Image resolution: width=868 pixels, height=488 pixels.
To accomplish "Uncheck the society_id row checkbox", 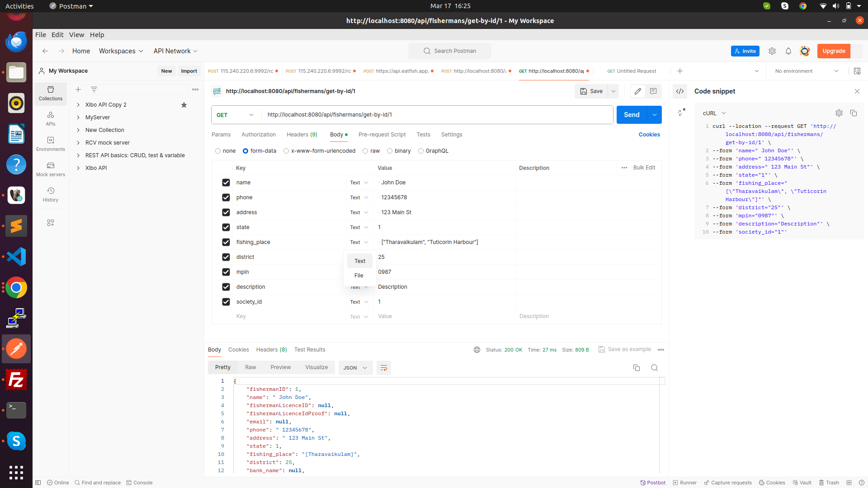I will coord(226,302).
